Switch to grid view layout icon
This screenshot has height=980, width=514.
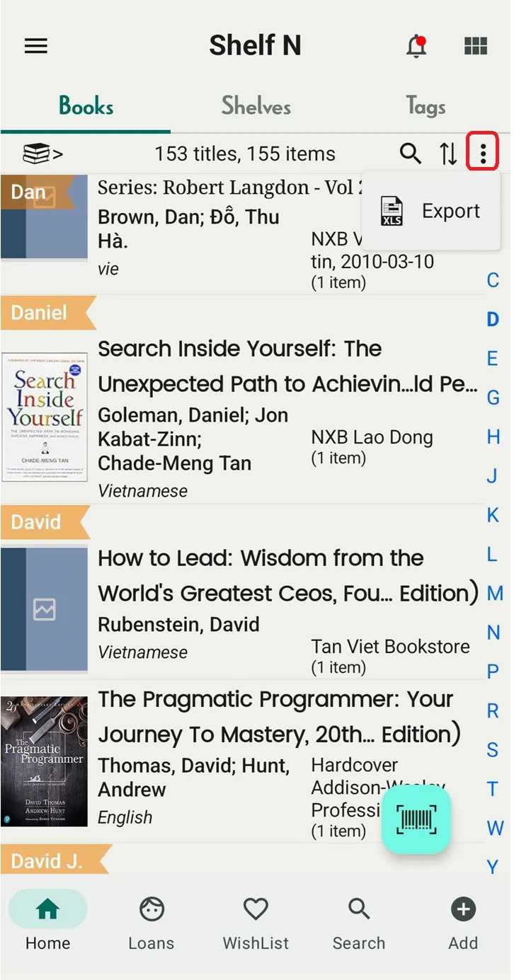(x=476, y=47)
